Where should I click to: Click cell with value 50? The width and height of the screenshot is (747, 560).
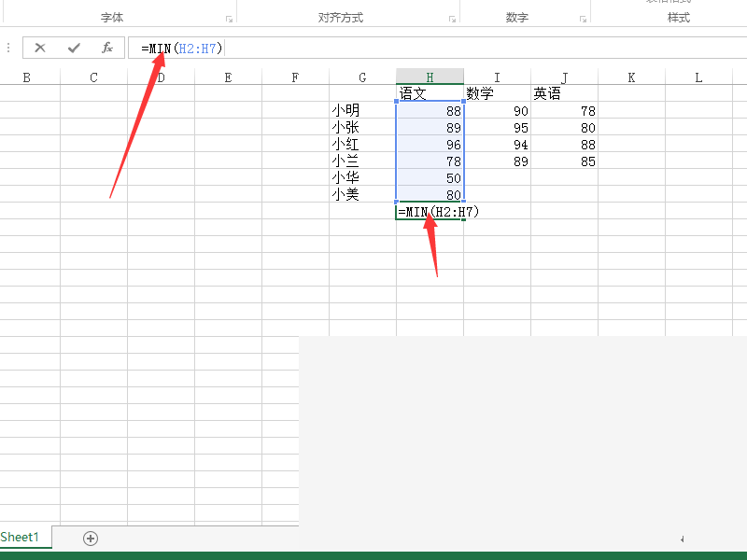click(430, 177)
